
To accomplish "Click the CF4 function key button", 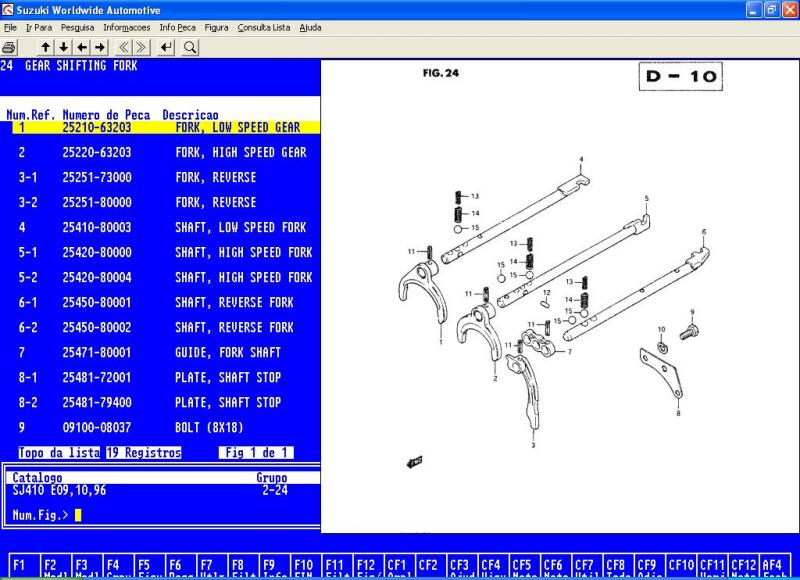I will click(x=494, y=565).
